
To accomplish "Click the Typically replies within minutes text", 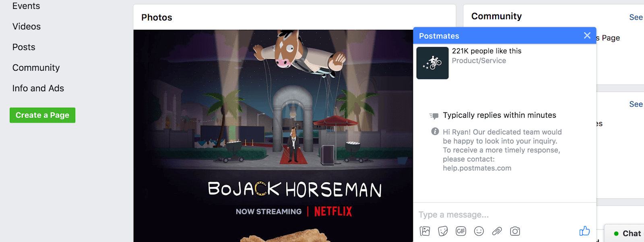I will tap(500, 115).
